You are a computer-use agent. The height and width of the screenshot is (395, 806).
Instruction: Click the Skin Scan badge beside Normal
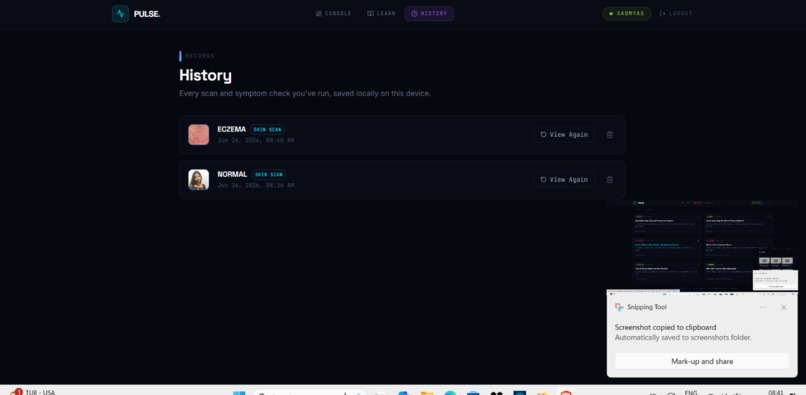click(268, 175)
